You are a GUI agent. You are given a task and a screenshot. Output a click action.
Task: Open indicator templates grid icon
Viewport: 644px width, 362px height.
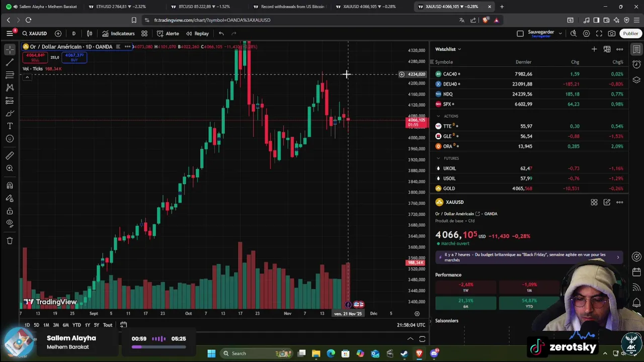[x=144, y=34]
